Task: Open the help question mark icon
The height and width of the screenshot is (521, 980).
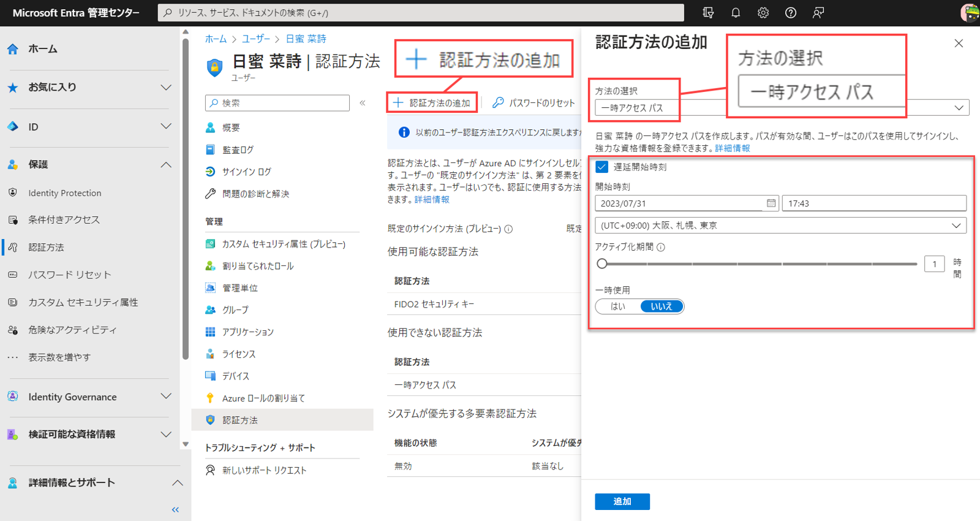Action: point(791,13)
